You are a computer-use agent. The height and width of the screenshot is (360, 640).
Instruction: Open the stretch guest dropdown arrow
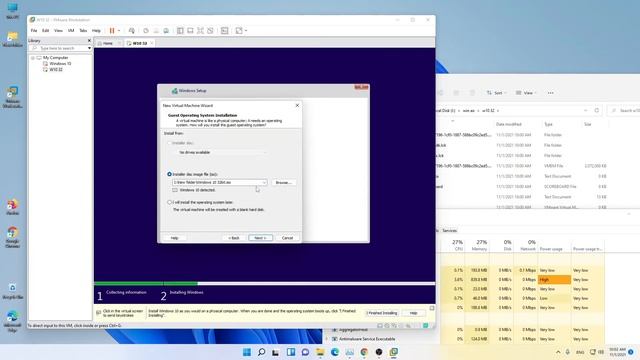pos(246,31)
